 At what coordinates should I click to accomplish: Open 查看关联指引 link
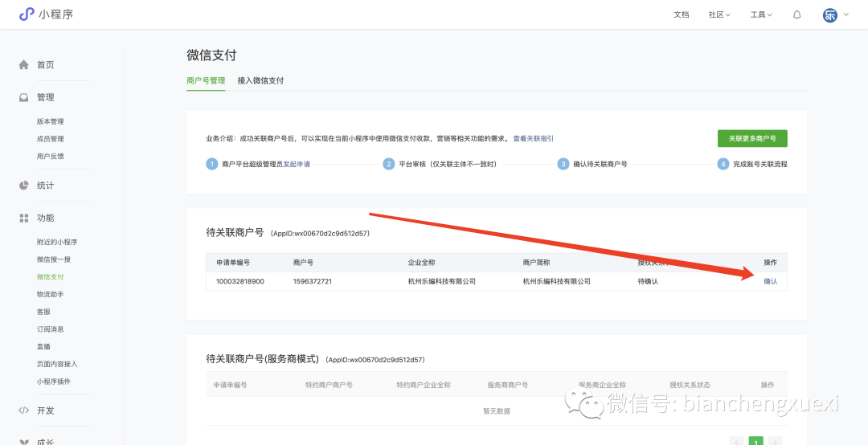click(x=533, y=138)
